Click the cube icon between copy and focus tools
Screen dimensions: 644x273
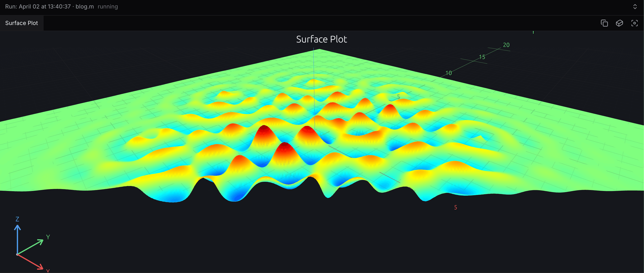tap(619, 23)
